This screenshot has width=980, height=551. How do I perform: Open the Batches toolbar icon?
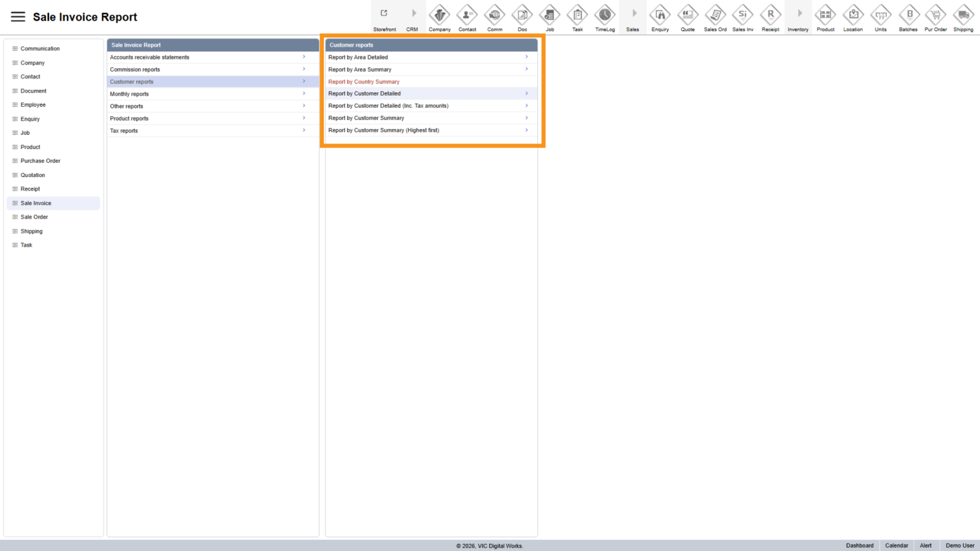pos(908,15)
